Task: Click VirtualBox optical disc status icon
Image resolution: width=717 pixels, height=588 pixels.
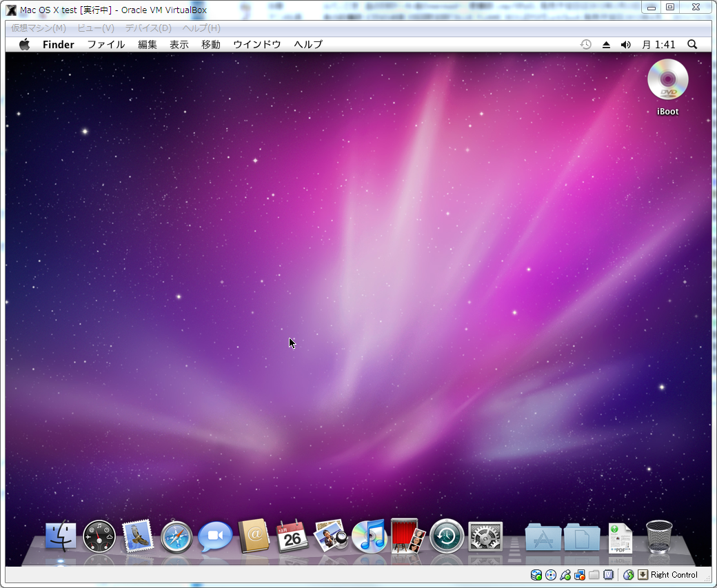Action: coord(551,575)
